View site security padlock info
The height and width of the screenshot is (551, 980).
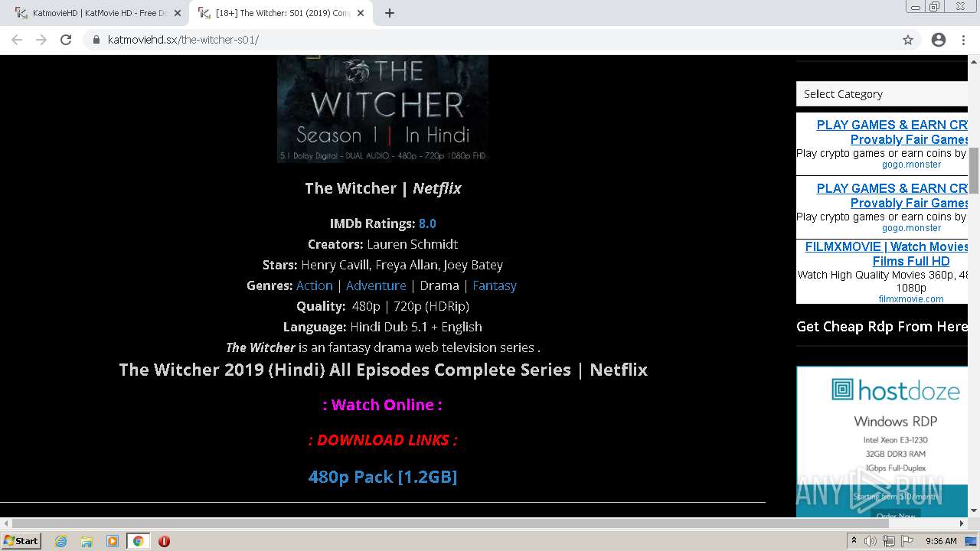[96, 40]
